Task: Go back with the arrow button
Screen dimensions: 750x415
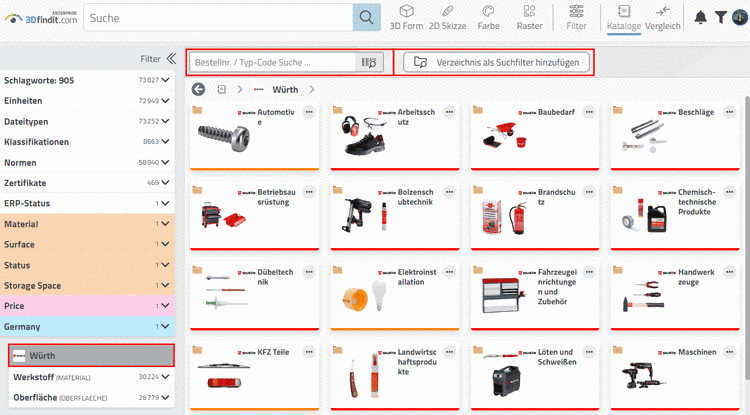Action: point(198,89)
